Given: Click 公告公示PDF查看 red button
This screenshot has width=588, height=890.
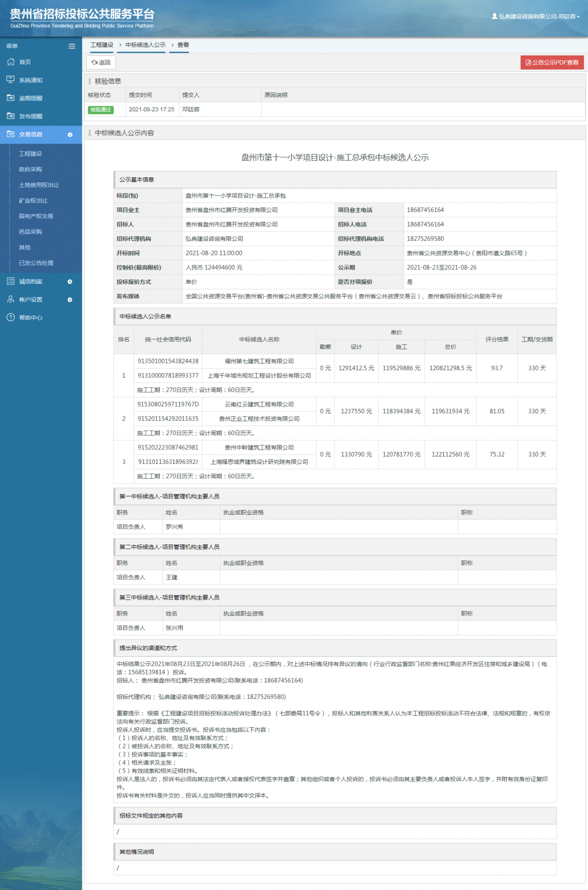Looking at the screenshot, I should (x=552, y=62).
